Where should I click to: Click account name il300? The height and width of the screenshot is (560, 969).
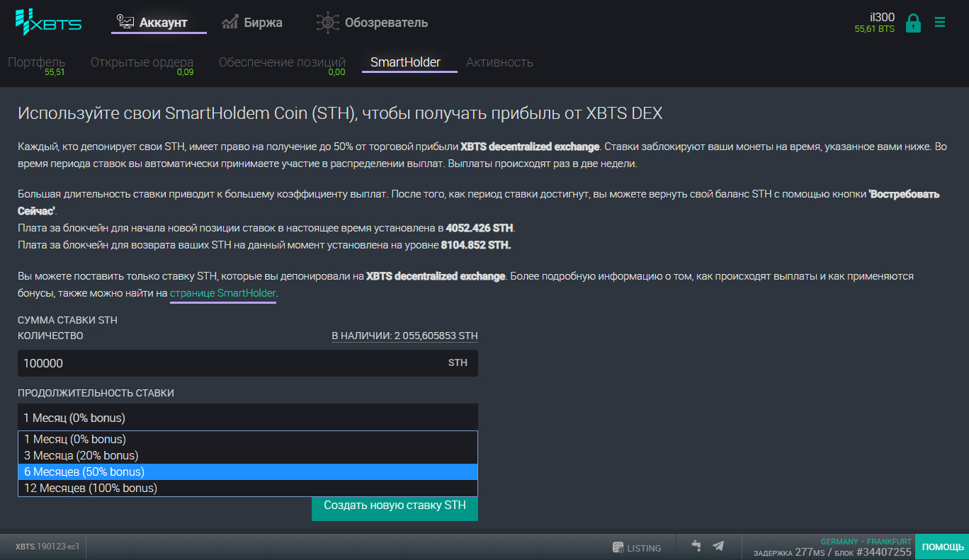(882, 17)
